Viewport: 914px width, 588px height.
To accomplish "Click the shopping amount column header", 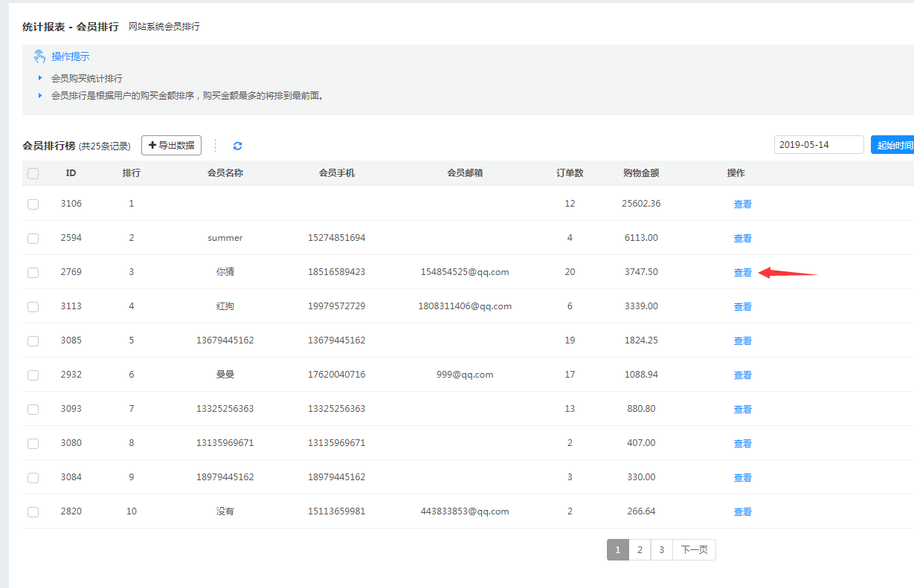I will [640, 173].
